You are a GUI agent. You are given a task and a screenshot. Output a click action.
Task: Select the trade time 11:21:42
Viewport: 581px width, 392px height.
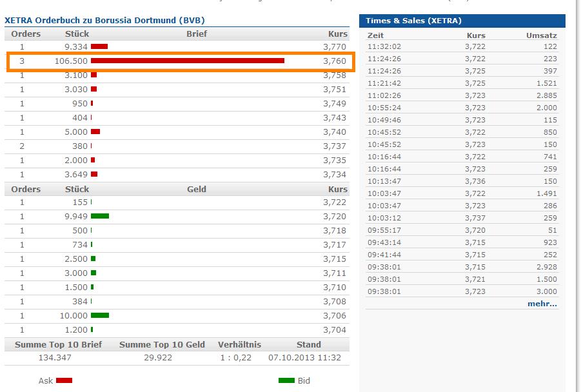click(384, 83)
